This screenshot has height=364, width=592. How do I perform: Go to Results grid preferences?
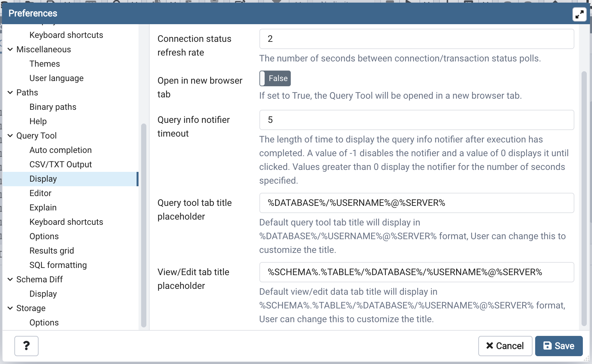(52, 251)
